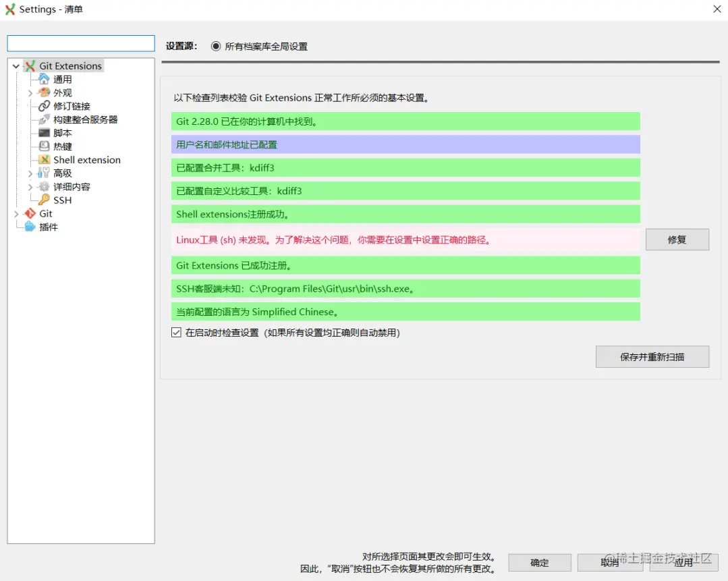Select Shell extension in the tree
The height and width of the screenshot is (581, 728).
click(x=87, y=160)
